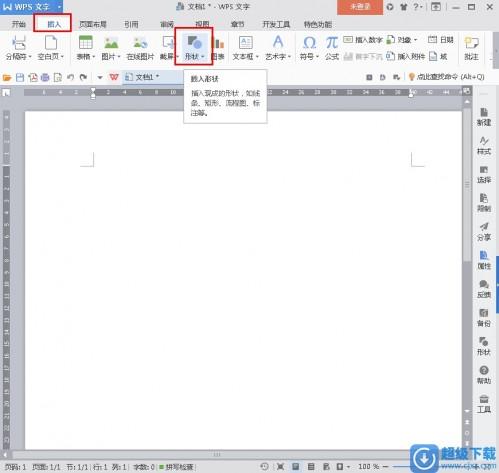
Task: Switch to the 章节 Chapter tab
Action: coord(237,24)
